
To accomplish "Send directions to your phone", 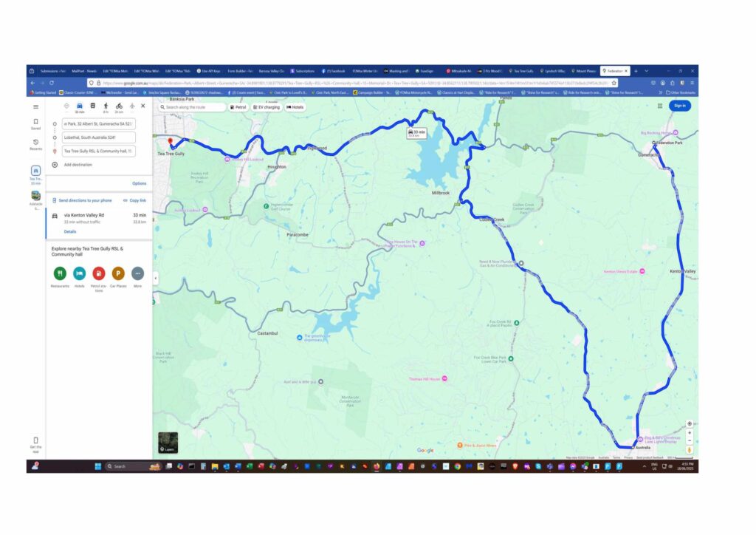I will tap(82, 200).
